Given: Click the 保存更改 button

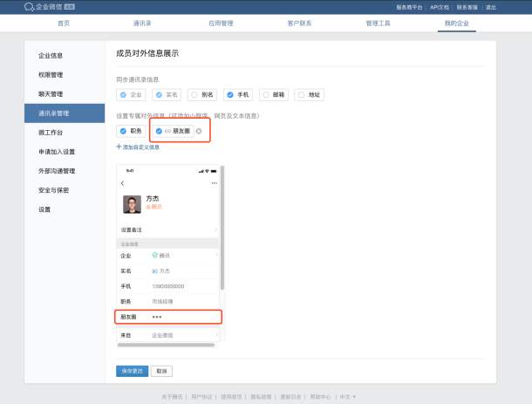Looking at the screenshot, I should [133, 371].
